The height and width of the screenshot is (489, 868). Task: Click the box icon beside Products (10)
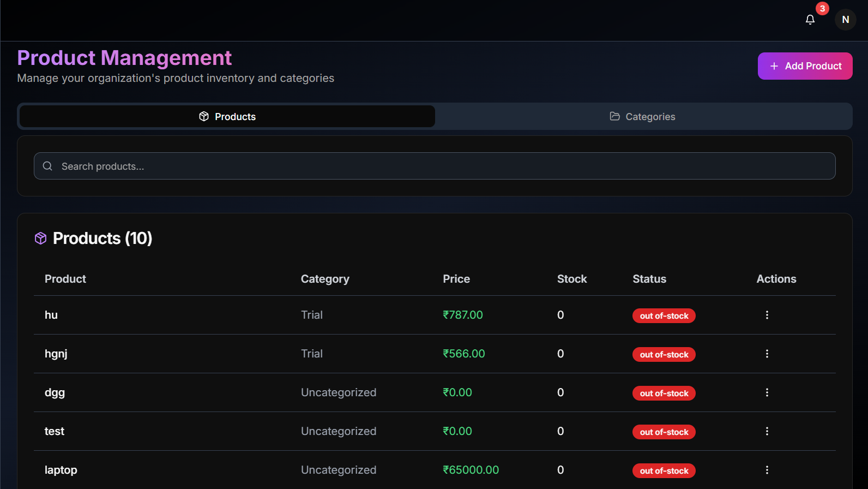pyautogui.click(x=40, y=238)
